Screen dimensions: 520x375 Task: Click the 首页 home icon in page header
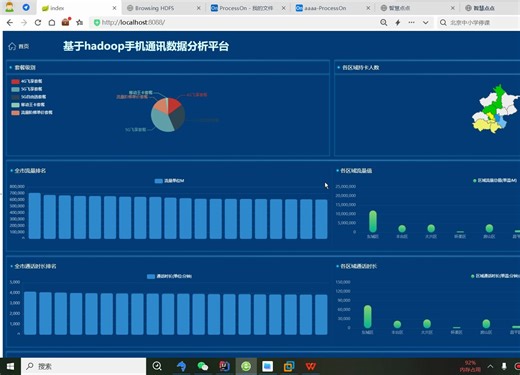click(x=12, y=46)
